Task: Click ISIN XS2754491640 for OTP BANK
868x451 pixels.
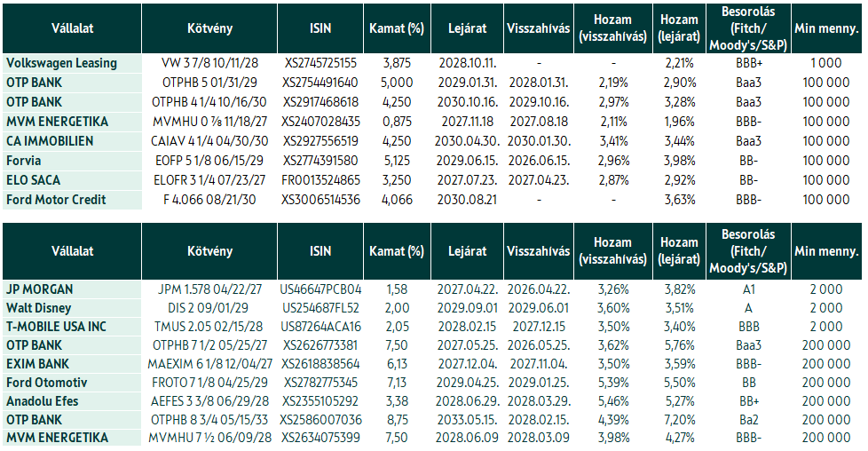Action: 320,83
